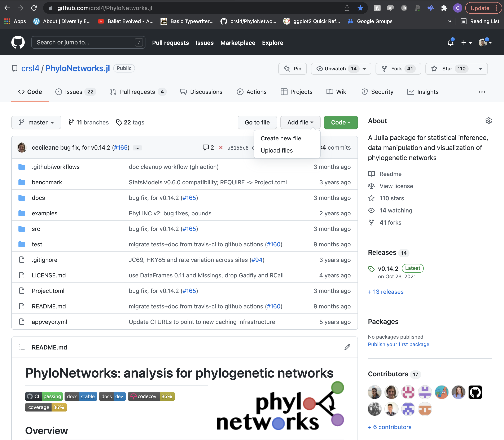Click the GitHub octocat logo
504x440 pixels.
pos(18,43)
